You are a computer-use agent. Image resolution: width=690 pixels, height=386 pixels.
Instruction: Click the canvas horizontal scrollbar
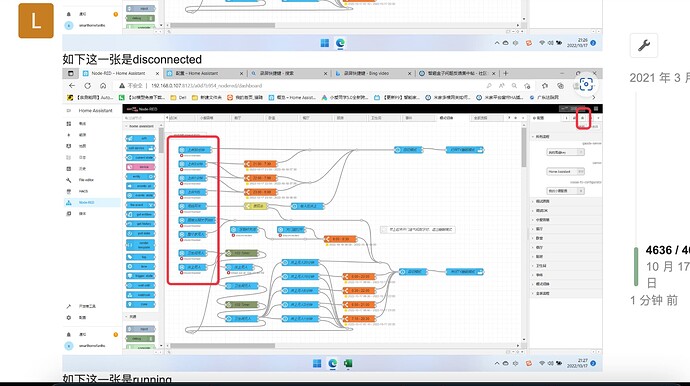pos(223,346)
